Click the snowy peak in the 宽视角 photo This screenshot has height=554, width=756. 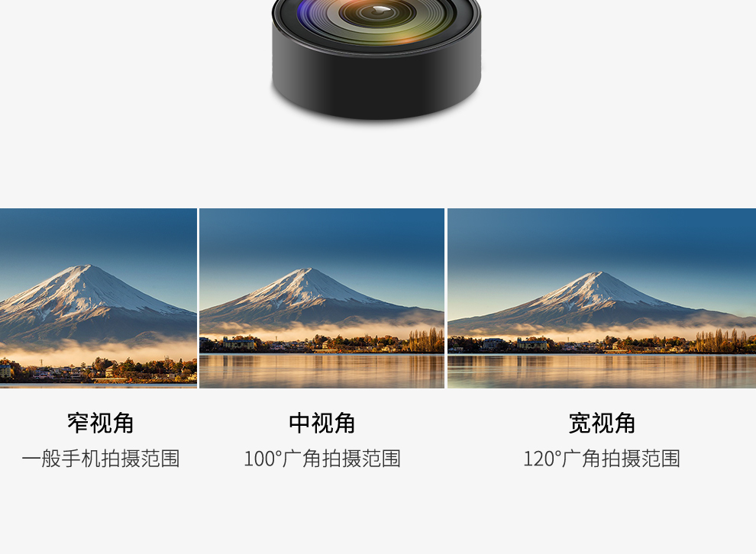click(x=596, y=289)
